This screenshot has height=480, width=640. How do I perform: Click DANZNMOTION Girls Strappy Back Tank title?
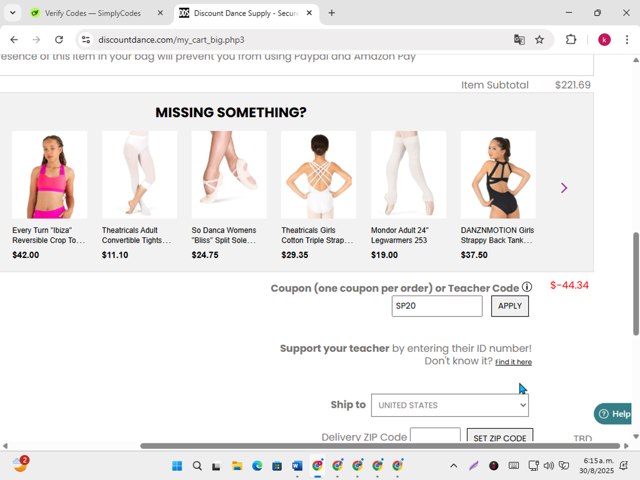497,235
